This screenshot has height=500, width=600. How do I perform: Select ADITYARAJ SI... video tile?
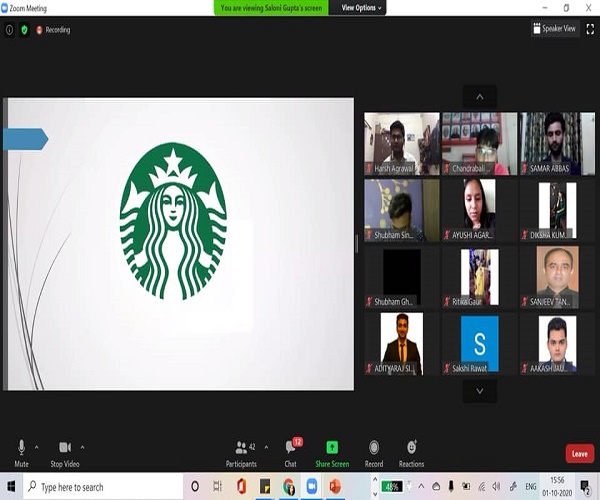coord(402,344)
